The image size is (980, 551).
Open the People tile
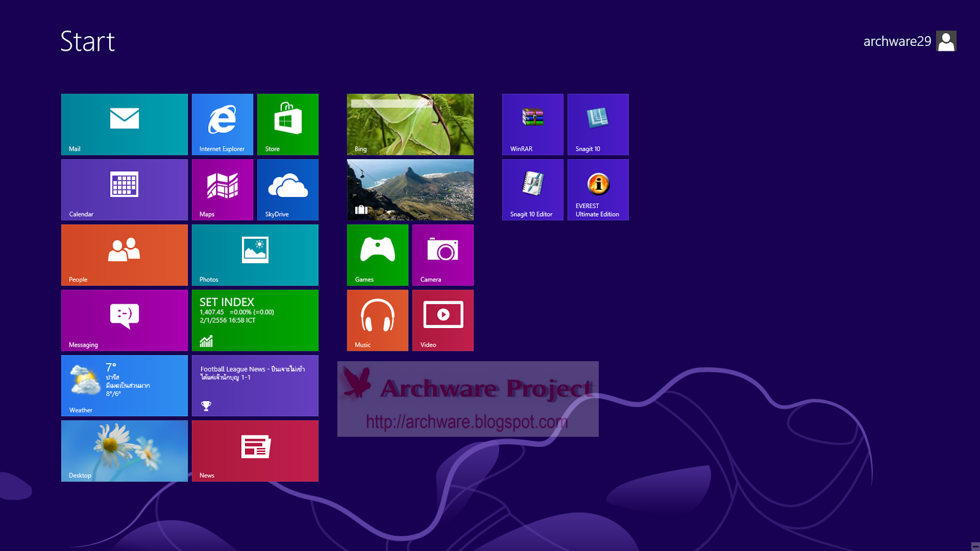[x=124, y=255]
